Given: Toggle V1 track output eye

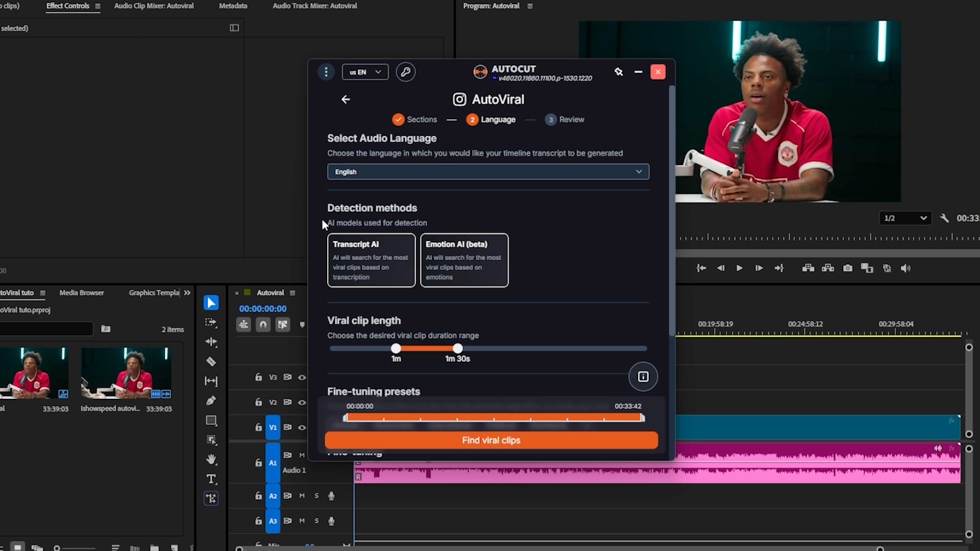Looking at the screenshot, I should coord(302,428).
